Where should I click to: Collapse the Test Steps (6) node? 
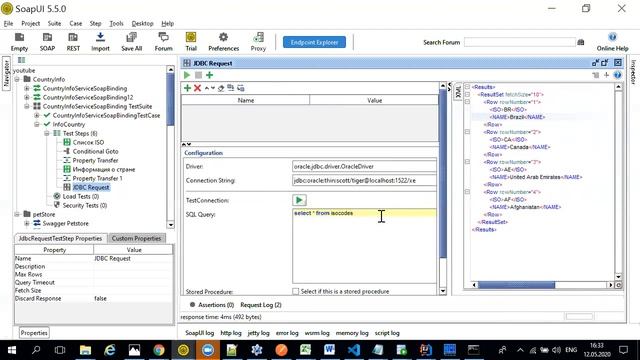point(47,133)
